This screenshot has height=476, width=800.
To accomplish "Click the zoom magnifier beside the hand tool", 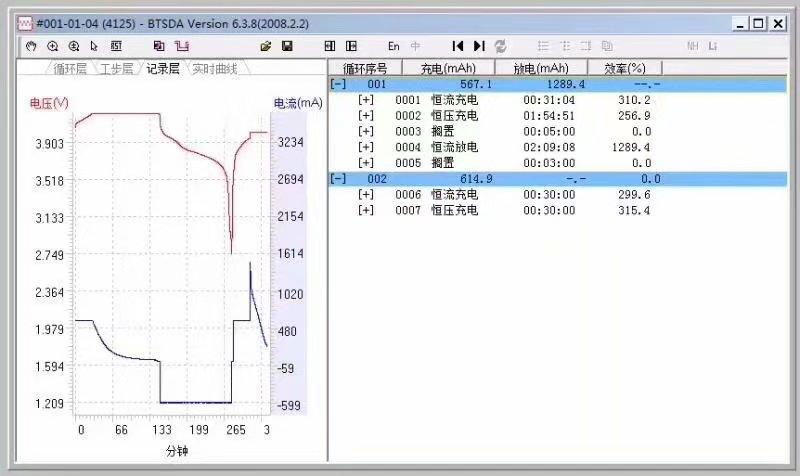I will point(53,46).
